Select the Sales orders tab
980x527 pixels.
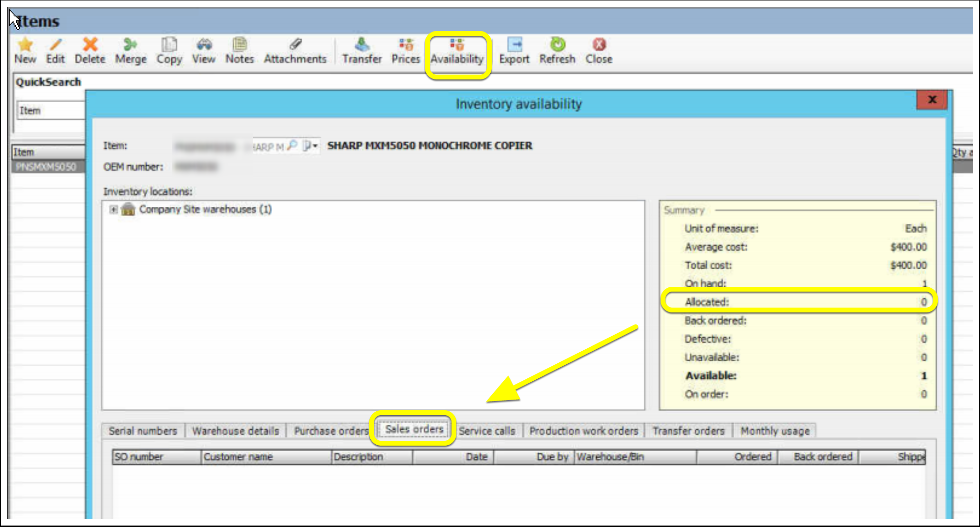(x=414, y=429)
